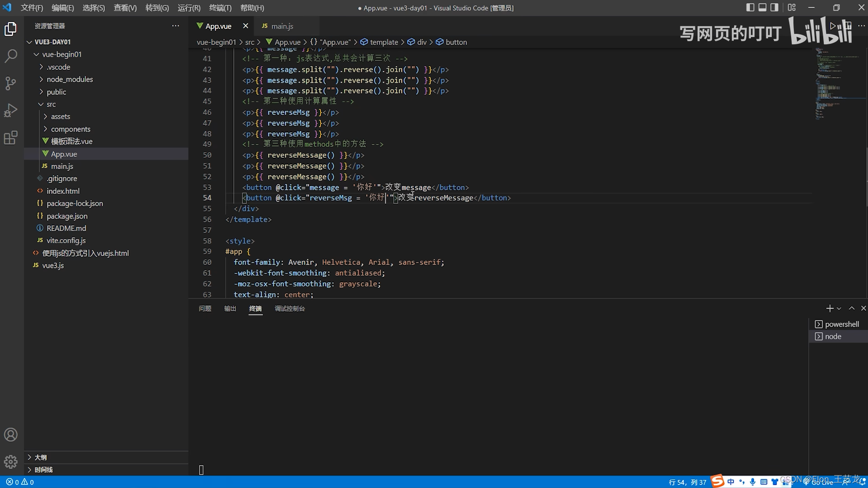Switch to the 调试控制台 panel tab
Viewport: 868px width, 488px height.
pos(290,309)
